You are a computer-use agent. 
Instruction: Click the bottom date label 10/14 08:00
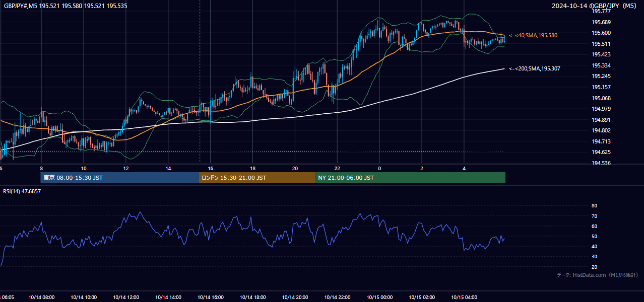point(41,297)
